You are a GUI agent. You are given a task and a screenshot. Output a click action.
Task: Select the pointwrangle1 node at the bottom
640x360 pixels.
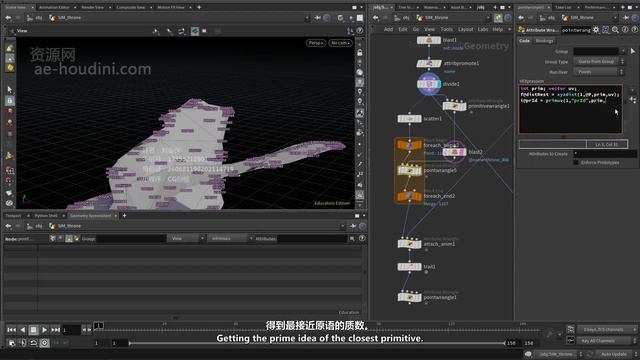click(409, 297)
